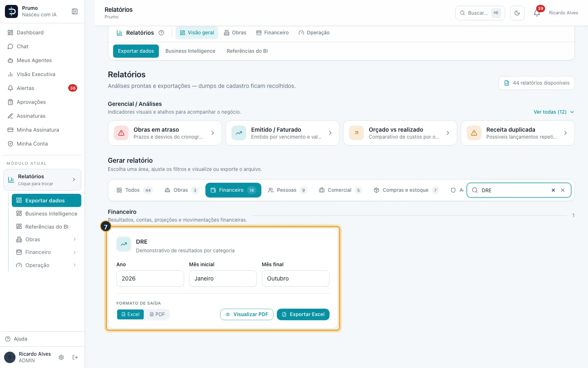
Task: Click the Business Intelligence subtab
Action: click(x=190, y=51)
